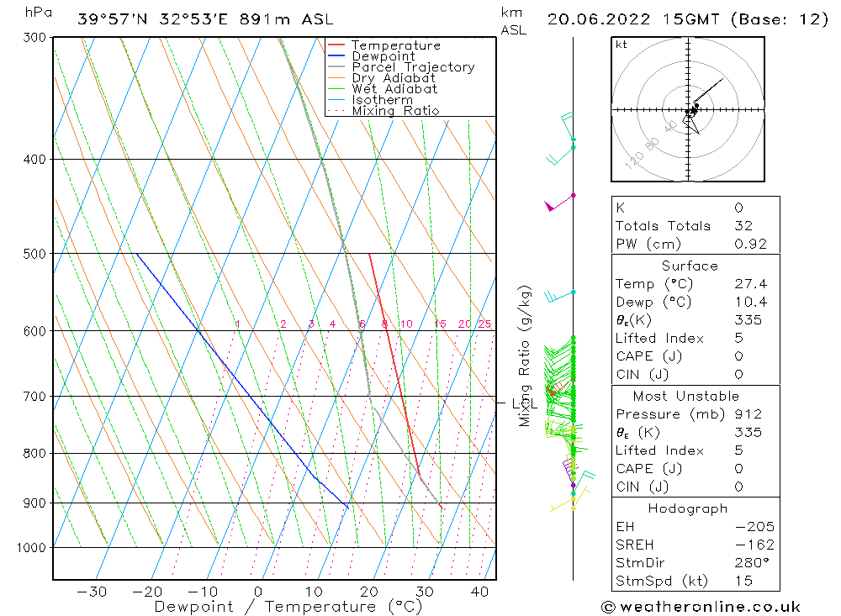Click the pink mixing ratio label '25'
This screenshot has width=841, height=616.
[485, 324]
